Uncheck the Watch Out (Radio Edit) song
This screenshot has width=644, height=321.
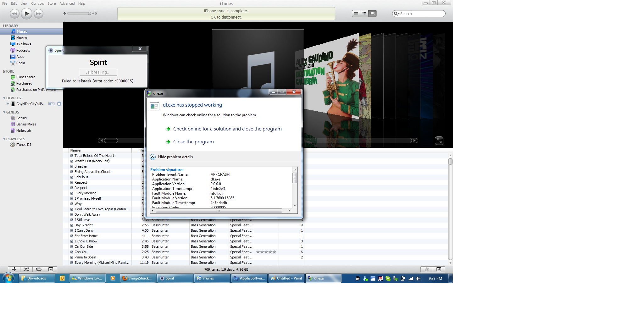(x=72, y=161)
